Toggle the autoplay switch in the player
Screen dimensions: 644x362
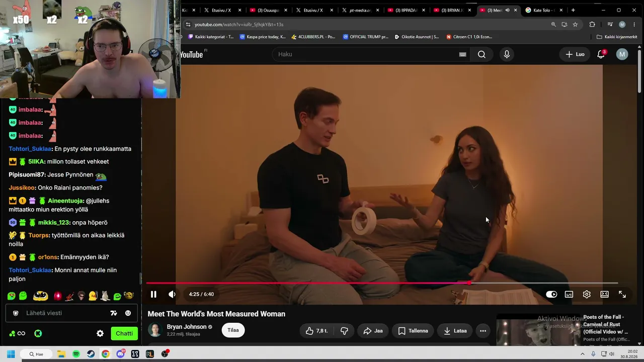[551, 294]
